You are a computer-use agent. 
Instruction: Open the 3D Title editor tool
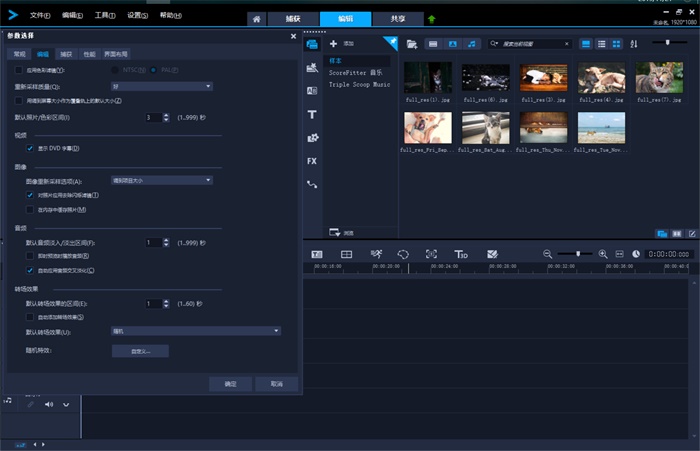(x=461, y=254)
